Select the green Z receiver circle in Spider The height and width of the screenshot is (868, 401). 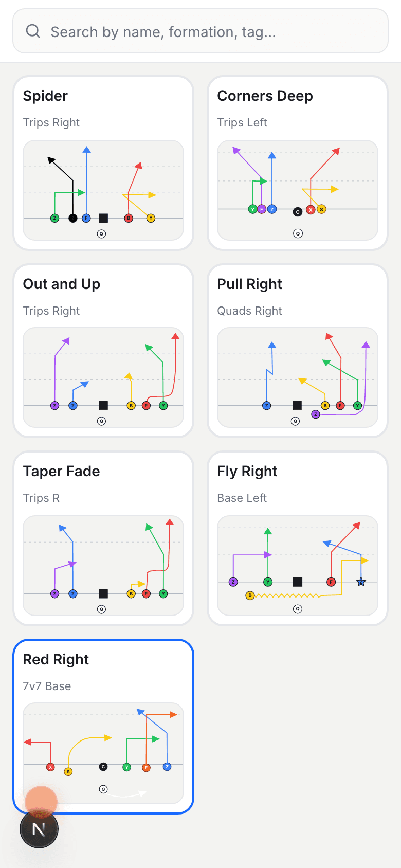(54, 218)
